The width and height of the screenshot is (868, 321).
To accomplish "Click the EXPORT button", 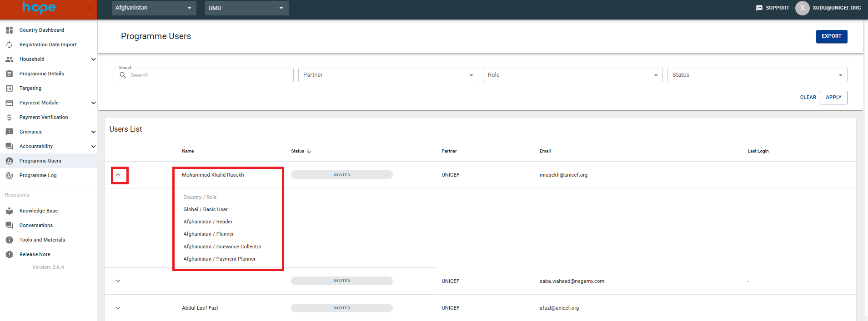I will pos(831,36).
